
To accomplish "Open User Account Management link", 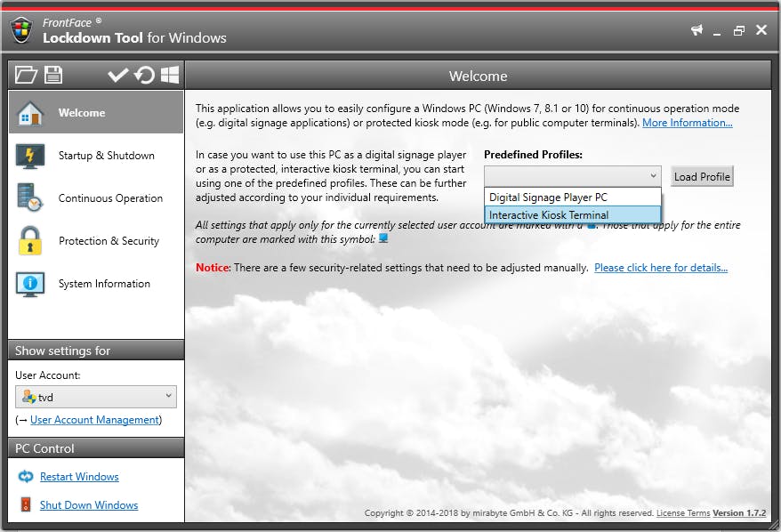I will tap(94, 420).
